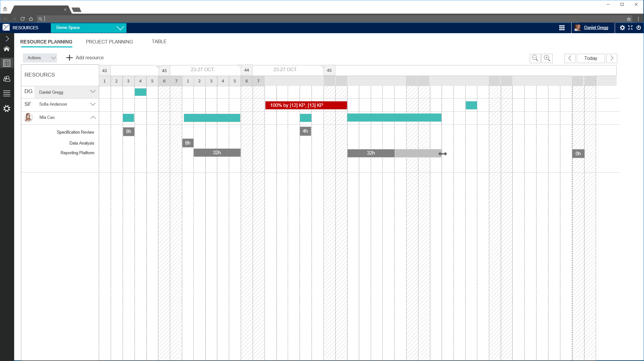Click the Today button
644x361 pixels.
click(591, 58)
